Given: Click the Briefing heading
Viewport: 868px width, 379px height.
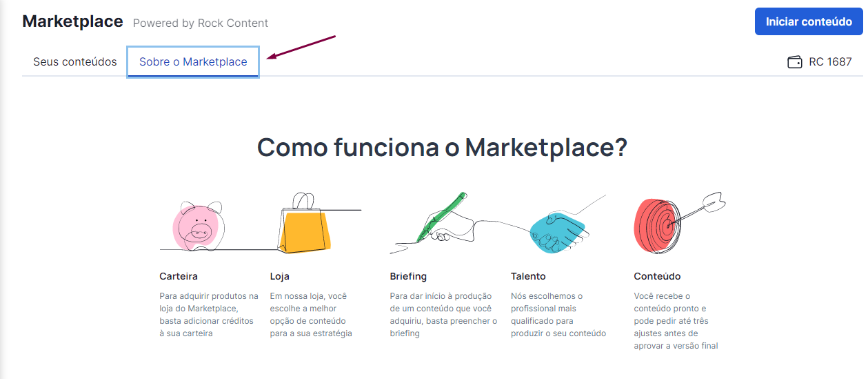Looking at the screenshot, I should pyautogui.click(x=408, y=276).
